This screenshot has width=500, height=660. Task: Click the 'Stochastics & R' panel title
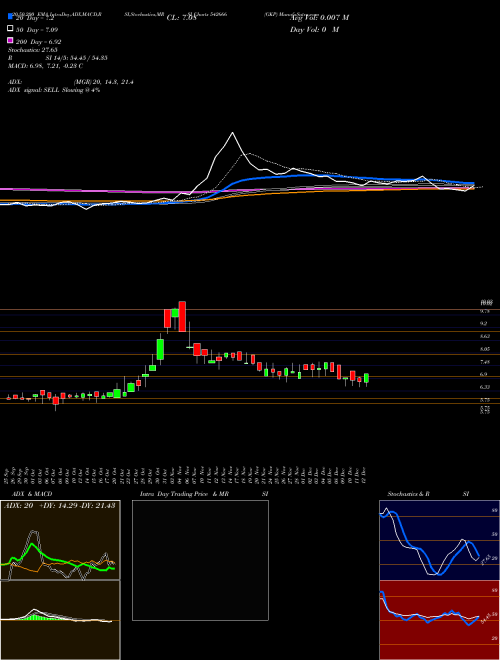[408, 494]
